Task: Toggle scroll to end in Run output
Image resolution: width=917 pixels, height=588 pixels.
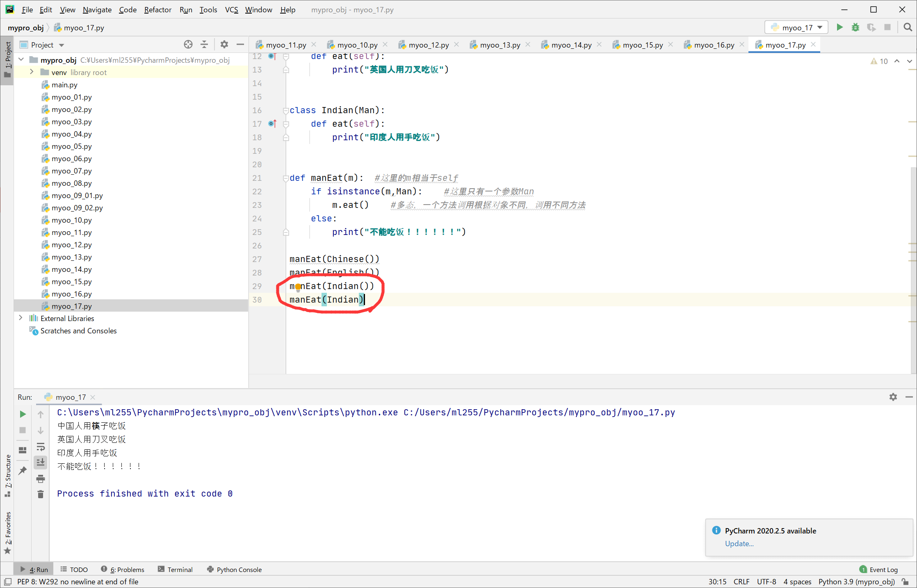Action: (41, 463)
